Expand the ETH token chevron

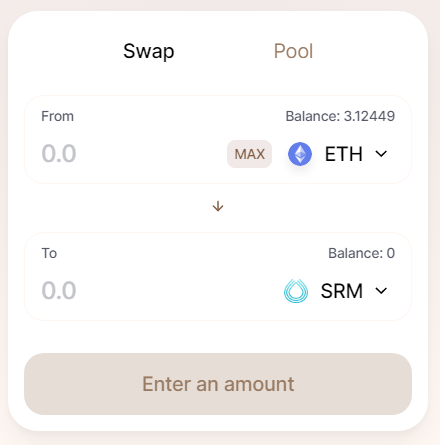381,154
